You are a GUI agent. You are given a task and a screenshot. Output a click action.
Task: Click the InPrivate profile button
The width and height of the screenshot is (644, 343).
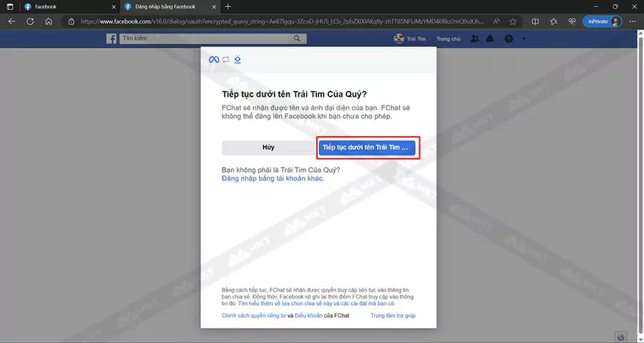point(602,21)
